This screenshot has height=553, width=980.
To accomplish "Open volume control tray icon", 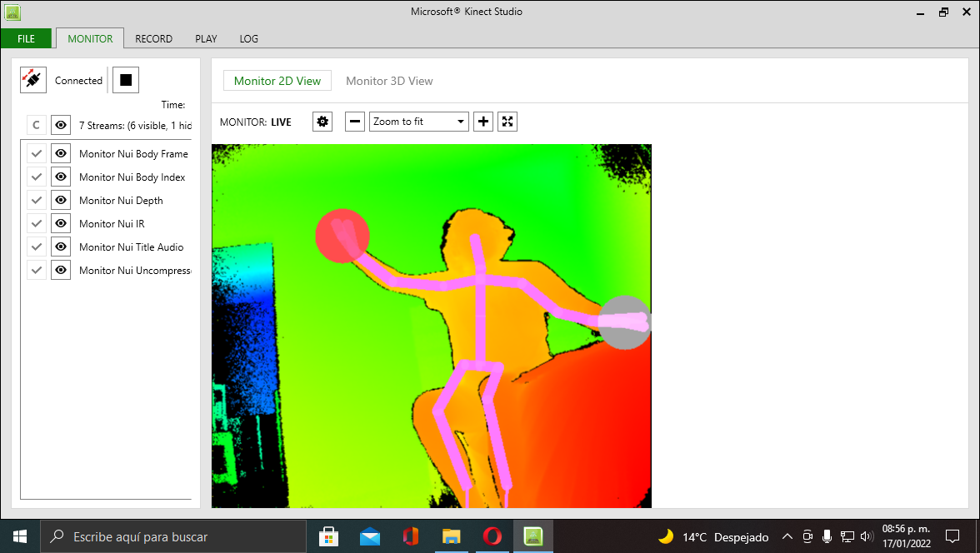I will [x=867, y=536].
